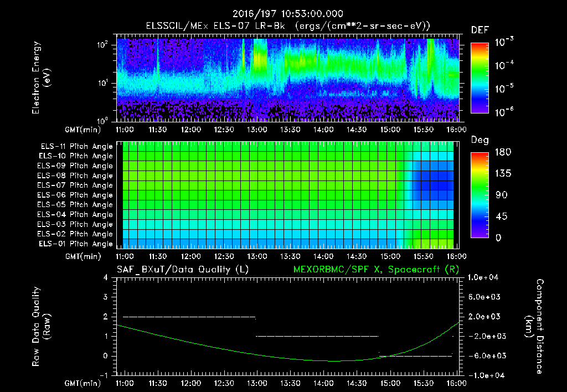567x392 pixels.
Task: Click the data quality level 1 line segment
Action: [x=317, y=336]
